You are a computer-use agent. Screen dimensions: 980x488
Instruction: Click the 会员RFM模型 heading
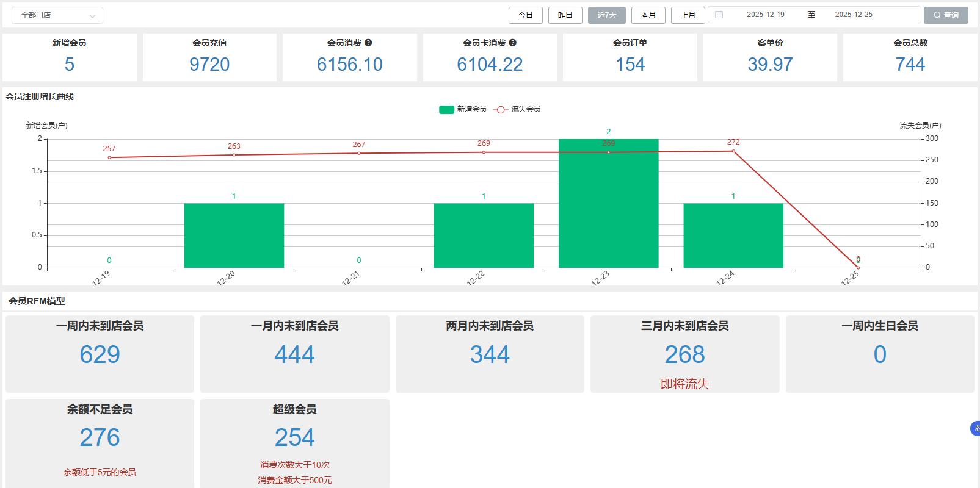[x=37, y=301]
